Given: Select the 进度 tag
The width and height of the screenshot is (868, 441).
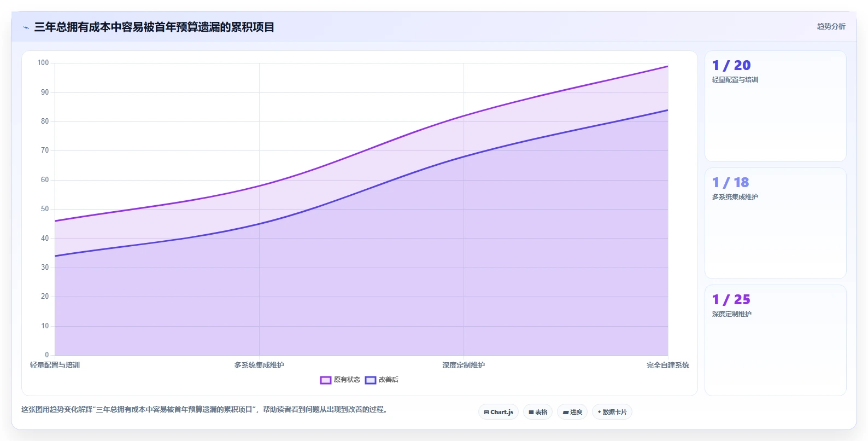Looking at the screenshot, I should tap(572, 412).
